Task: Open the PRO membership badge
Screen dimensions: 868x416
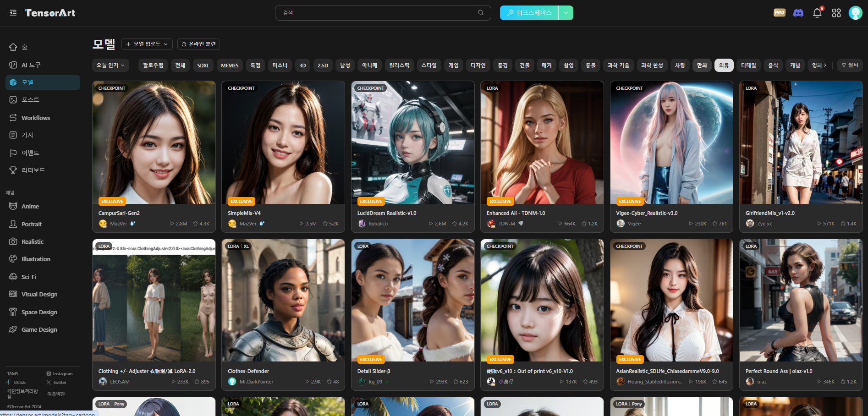Action: pyautogui.click(x=779, y=13)
